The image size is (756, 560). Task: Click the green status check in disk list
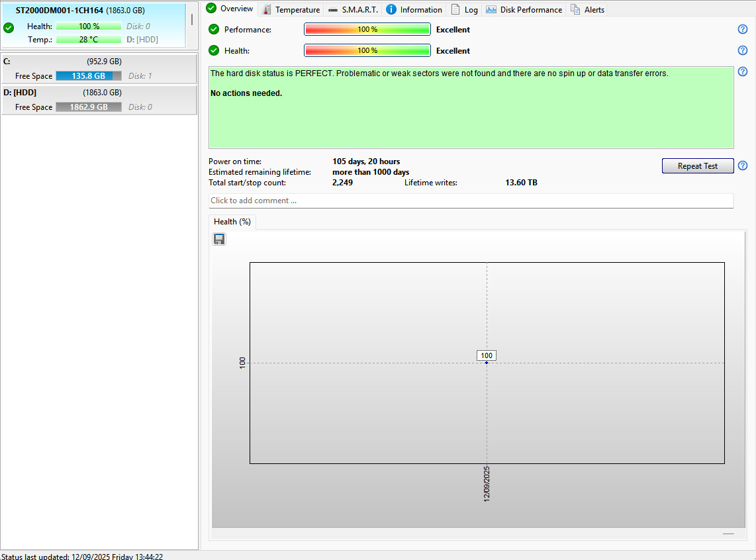tap(9, 28)
